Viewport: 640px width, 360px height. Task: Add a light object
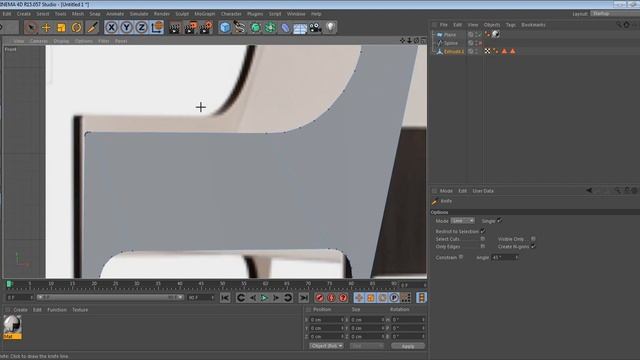[x=330, y=28]
